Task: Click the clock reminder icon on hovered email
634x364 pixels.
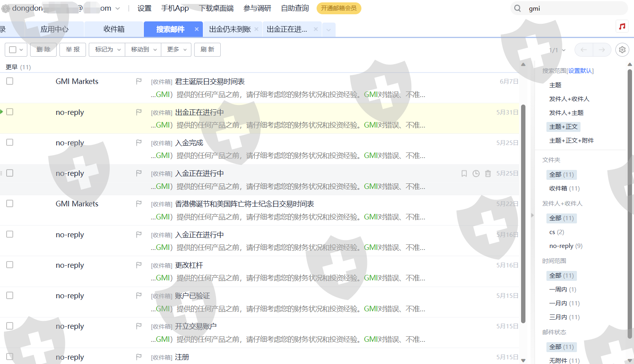Action: click(x=476, y=173)
